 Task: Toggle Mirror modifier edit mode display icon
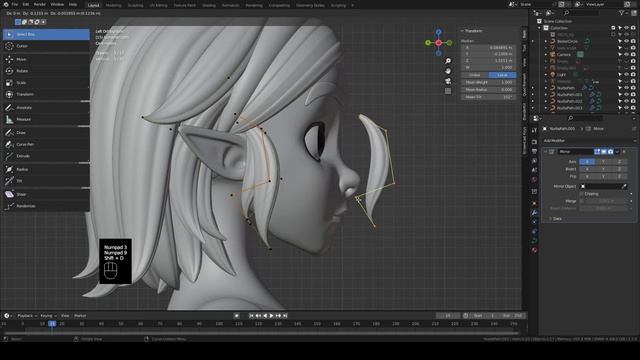click(597, 152)
